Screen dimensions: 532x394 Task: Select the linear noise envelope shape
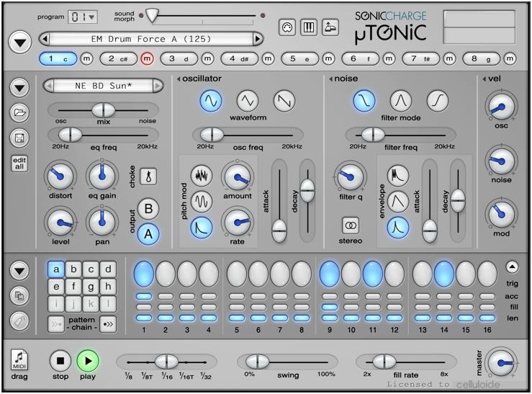point(397,201)
